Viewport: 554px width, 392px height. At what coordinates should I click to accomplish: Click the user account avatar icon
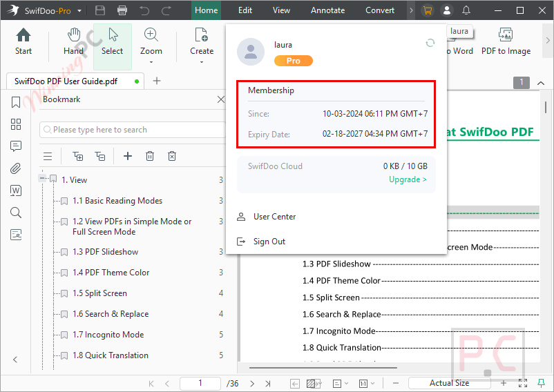(447, 10)
